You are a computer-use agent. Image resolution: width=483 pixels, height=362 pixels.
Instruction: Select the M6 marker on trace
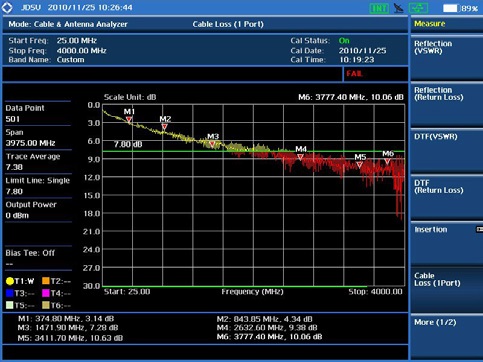coord(387,162)
